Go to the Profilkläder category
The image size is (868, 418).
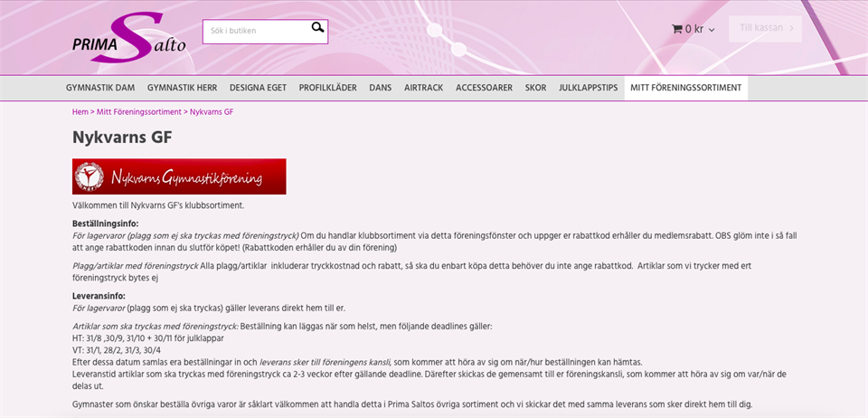pos(328,88)
